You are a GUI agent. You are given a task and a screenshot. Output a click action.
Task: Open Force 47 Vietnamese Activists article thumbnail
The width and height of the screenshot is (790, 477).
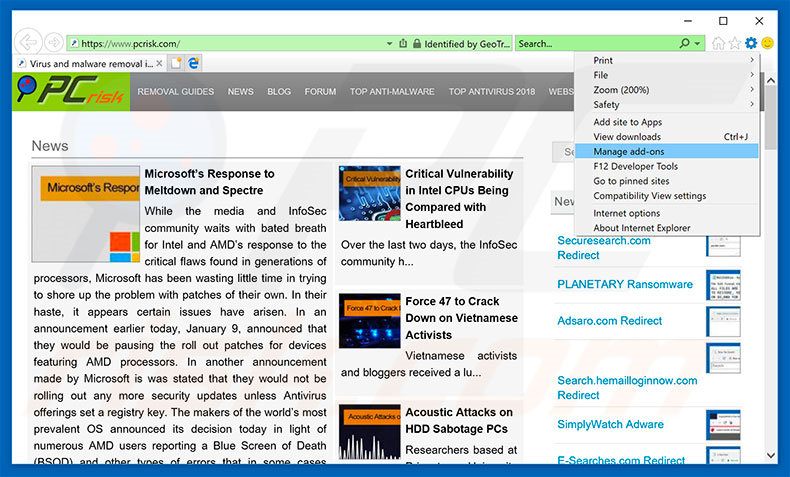click(x=369, y=320)
